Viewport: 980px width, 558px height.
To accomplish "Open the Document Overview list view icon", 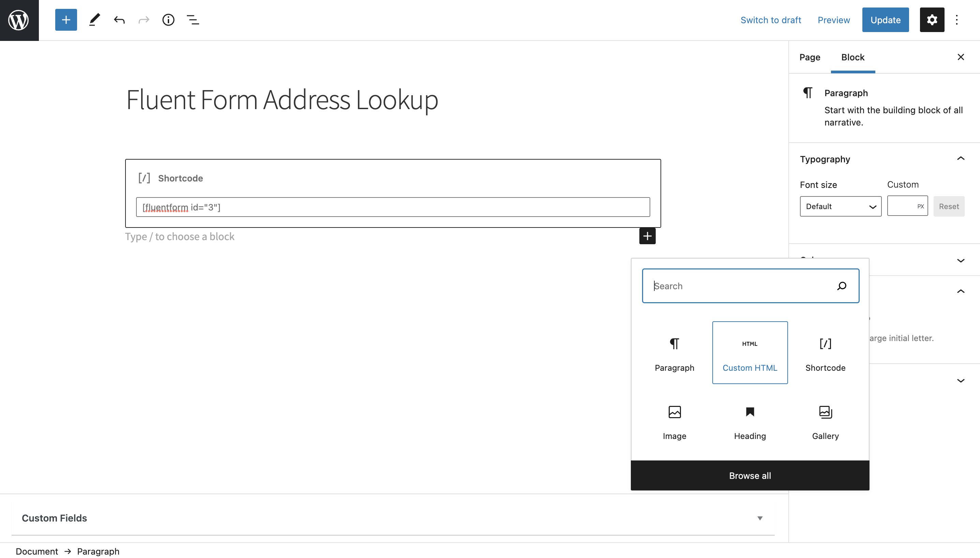I will tap(193, 19).
